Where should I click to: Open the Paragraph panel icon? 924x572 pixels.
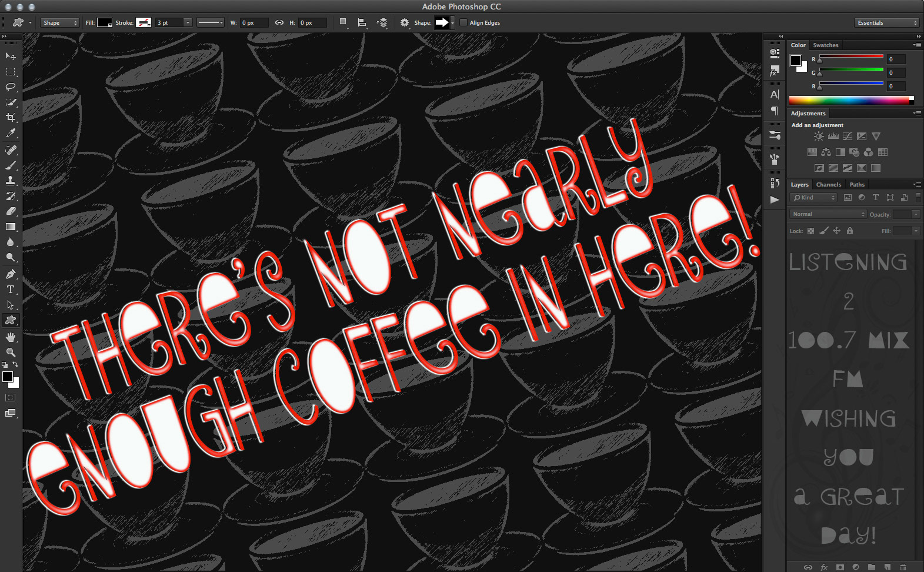tap(775, 111)
